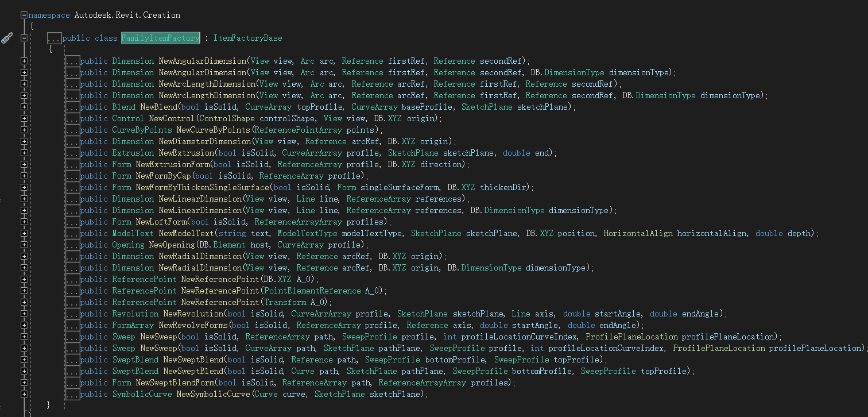
Task: Expand the plus box on the NewDiameterDimension line
Action: click(x=24, y=141)
